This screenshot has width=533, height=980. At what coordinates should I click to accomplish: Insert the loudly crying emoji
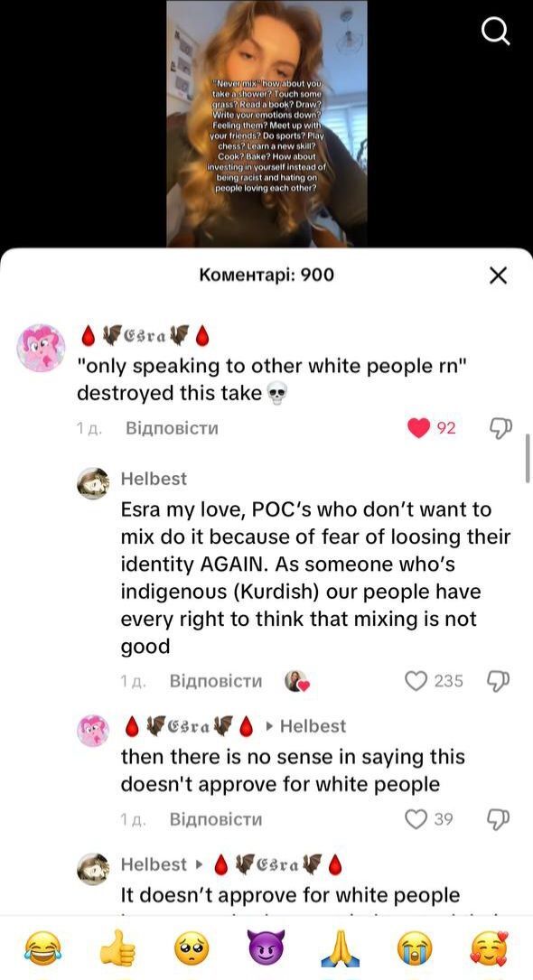415,947
